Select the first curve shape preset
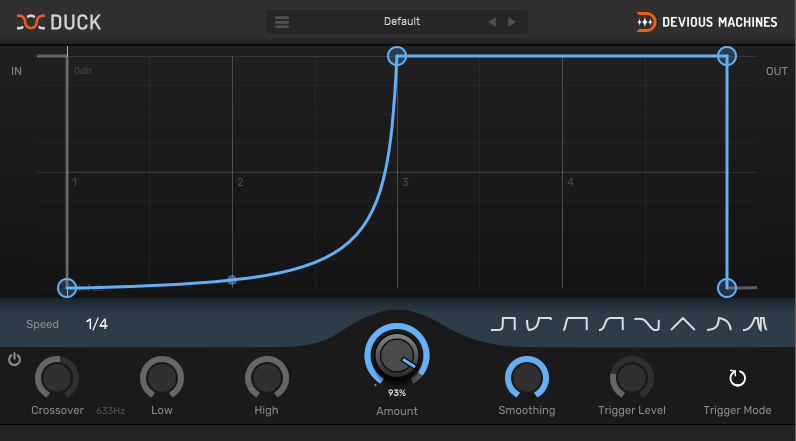796x441 pixels. pyautogui.click(x=504, y=324)
